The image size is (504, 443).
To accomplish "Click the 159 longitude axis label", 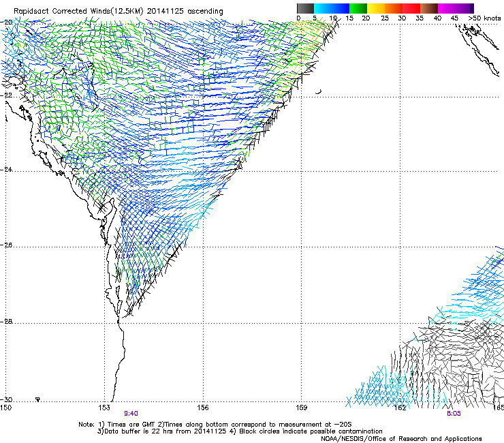I will 302,408.
